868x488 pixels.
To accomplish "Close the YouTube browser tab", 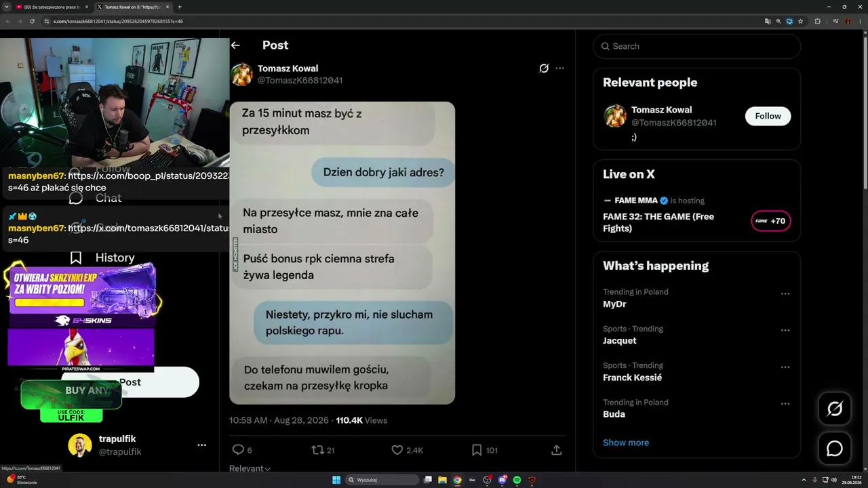I will 86,7.
